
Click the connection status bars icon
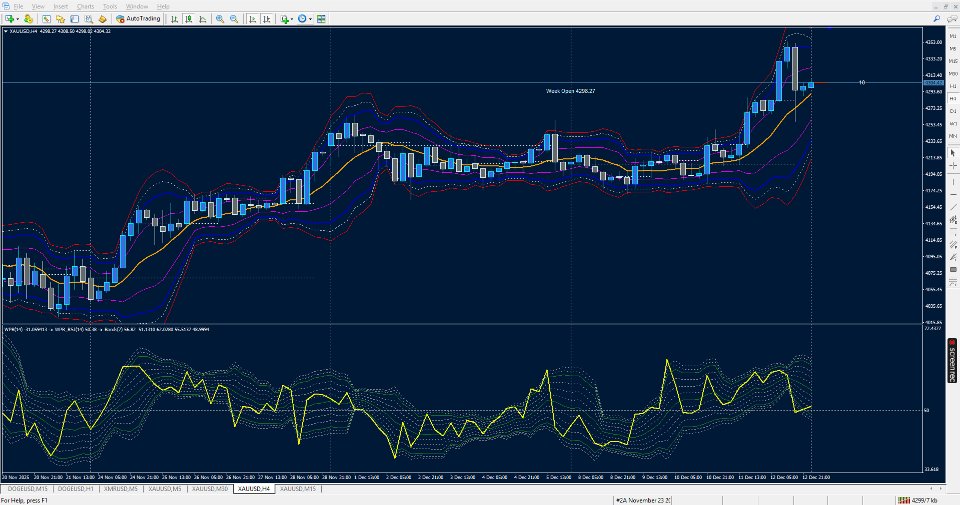[904, 500]
